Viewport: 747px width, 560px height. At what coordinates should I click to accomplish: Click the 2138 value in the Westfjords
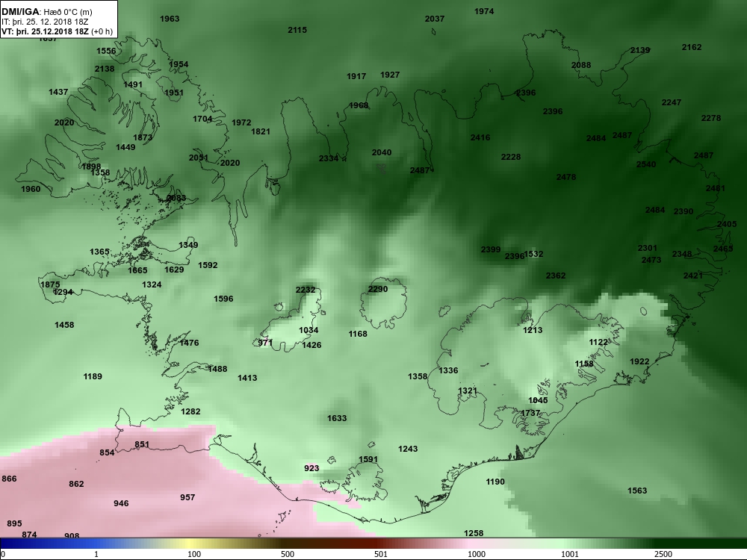pos(105,69)
